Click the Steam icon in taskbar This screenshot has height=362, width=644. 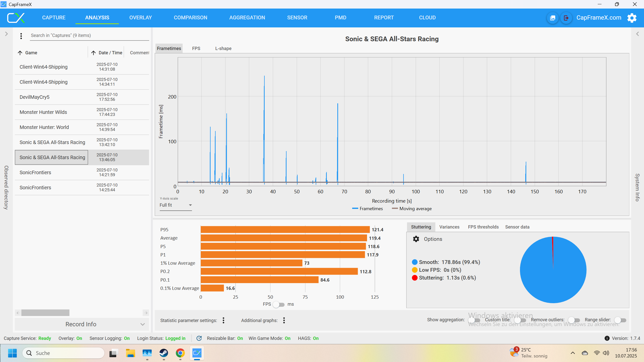click(164, 353)
